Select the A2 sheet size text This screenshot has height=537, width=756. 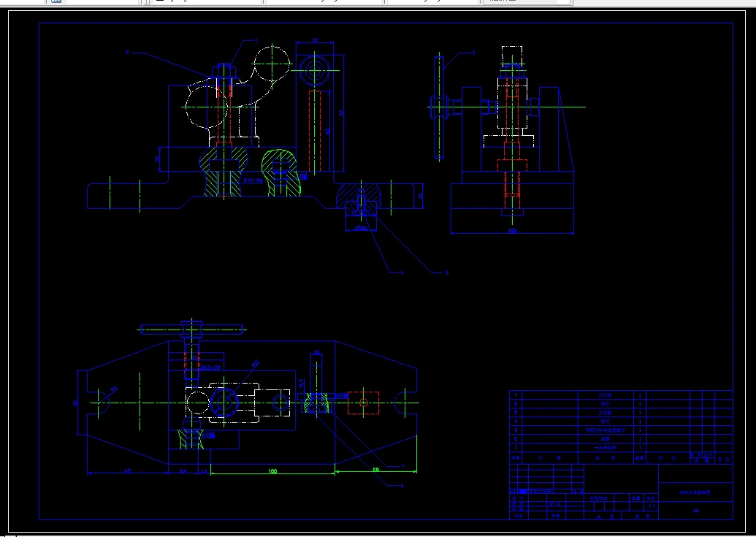pos(695,510)
